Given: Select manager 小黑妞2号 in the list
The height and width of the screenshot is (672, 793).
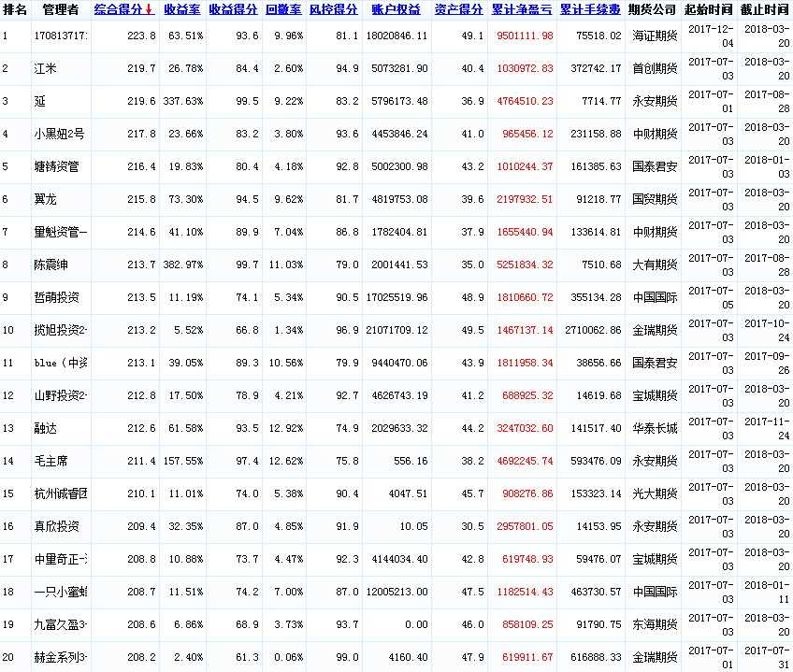Looking at the screenshot, I should click(59, 134).
